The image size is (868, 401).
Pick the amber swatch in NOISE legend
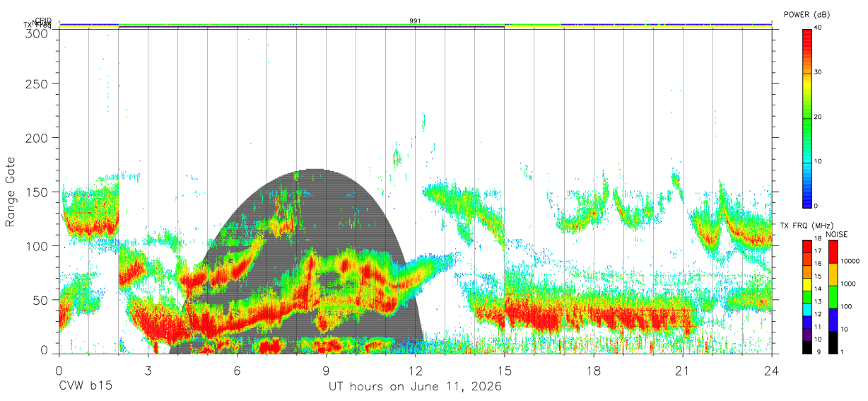(x=833, y=274)
